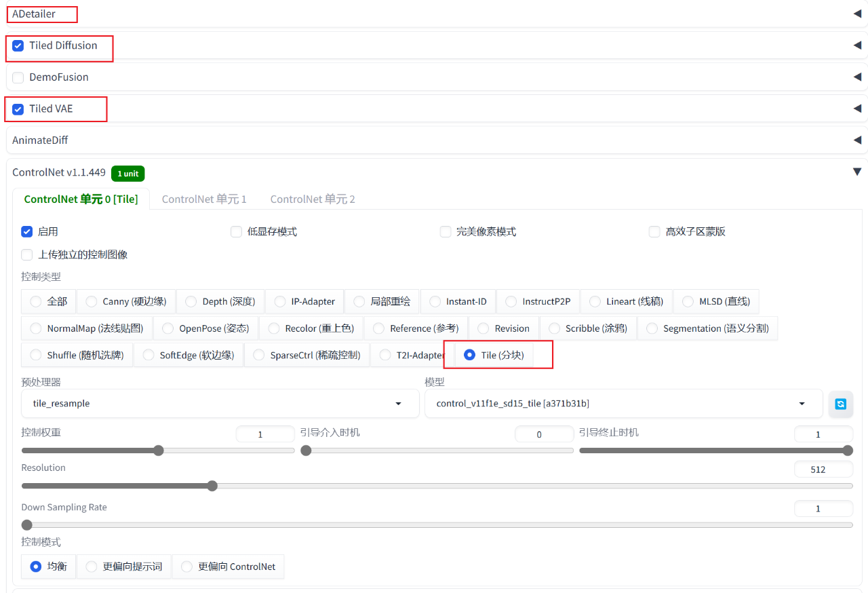Click the blue refresh models icon
The image size is (868, 593).
[840, 404]
